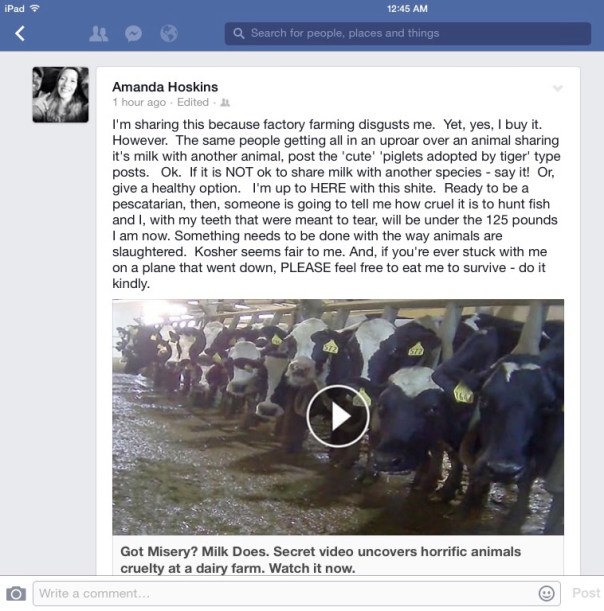This screenshot has width=604, height=611.
Task: Open Amanda Hoskins profile name link
Action: [165, 87]
